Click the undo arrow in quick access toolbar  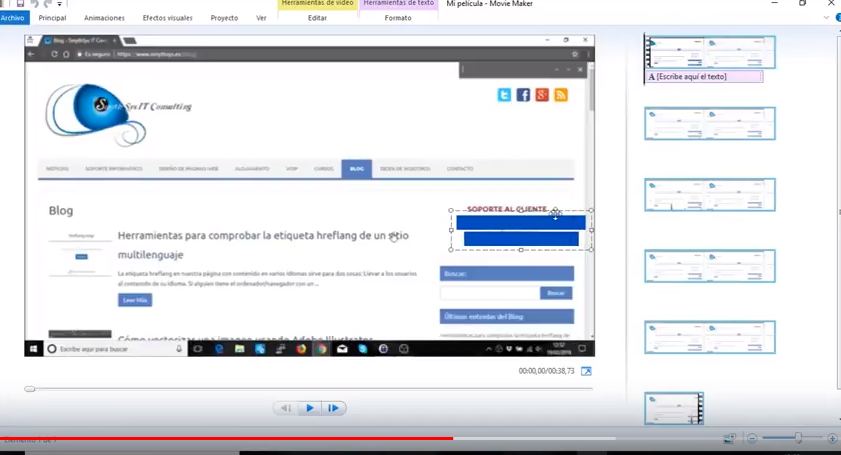[34, 4]
